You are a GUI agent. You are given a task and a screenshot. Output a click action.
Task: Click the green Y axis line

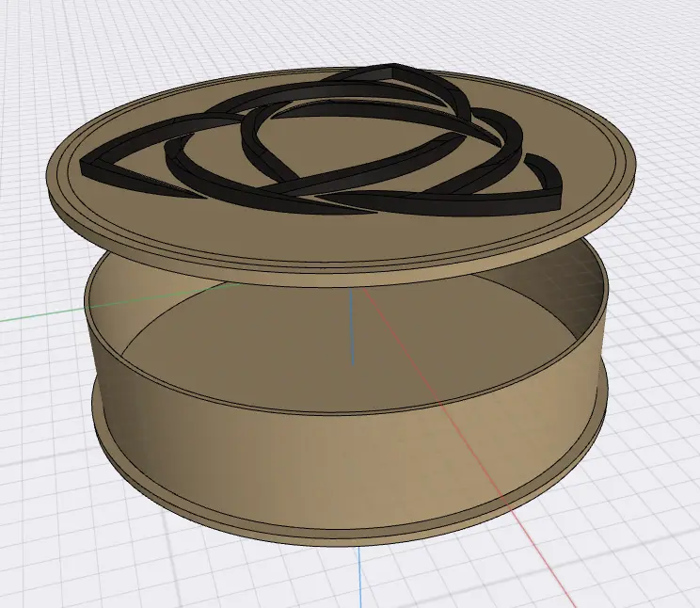[x=38, y=315]
